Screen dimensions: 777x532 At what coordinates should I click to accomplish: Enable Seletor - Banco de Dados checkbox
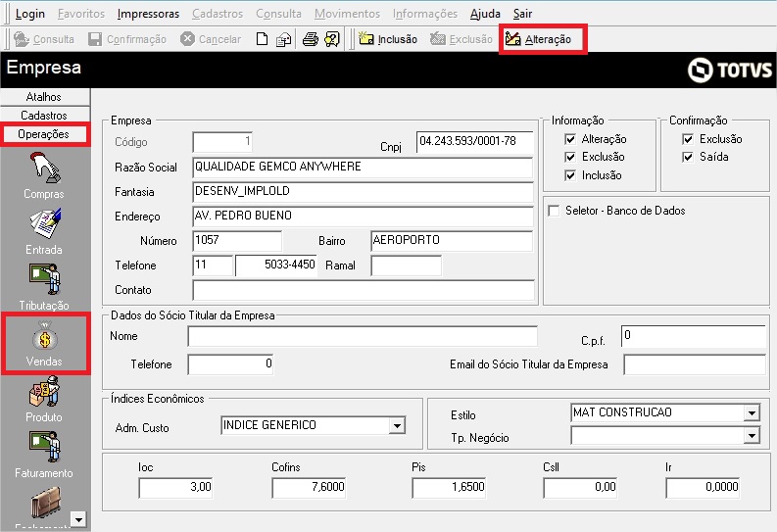[554, 211]
